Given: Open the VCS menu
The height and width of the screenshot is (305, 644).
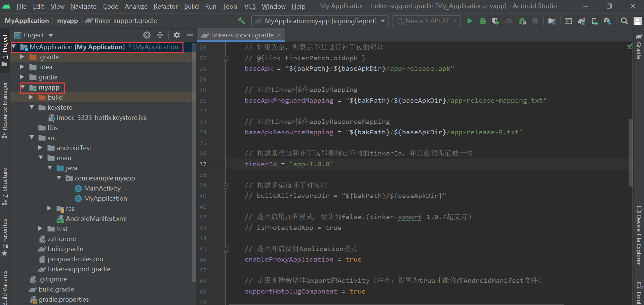Looking at the screenshot, I should (x=250, y=6).
